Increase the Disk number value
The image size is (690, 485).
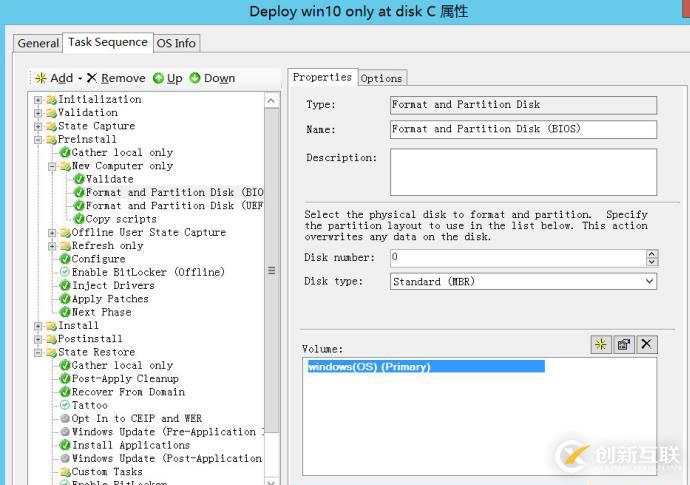652,254
